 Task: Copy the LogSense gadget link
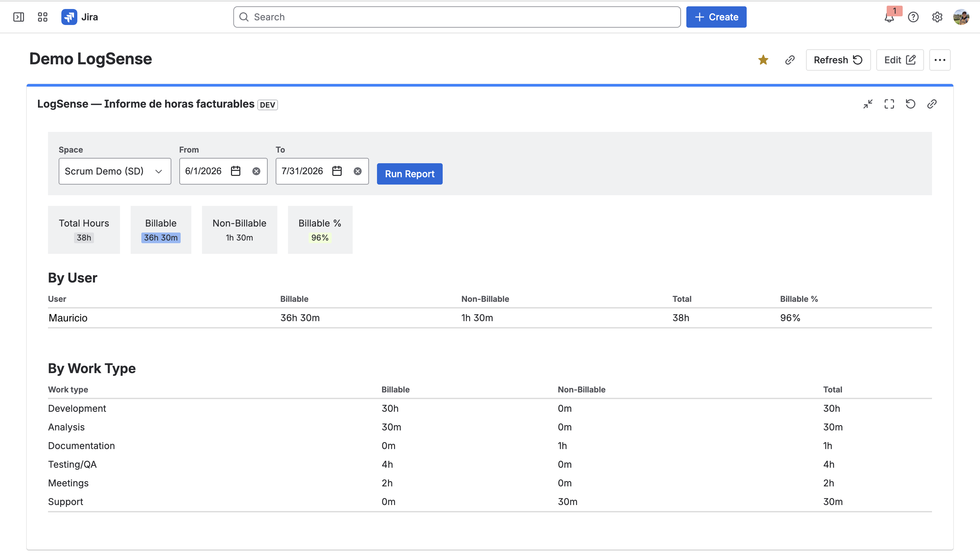point(932,104)
